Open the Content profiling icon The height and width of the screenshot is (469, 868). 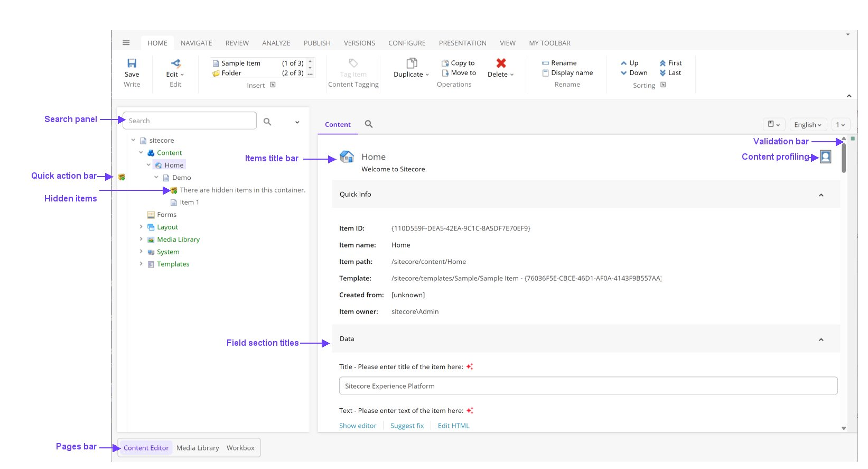(x=825, y=157)
